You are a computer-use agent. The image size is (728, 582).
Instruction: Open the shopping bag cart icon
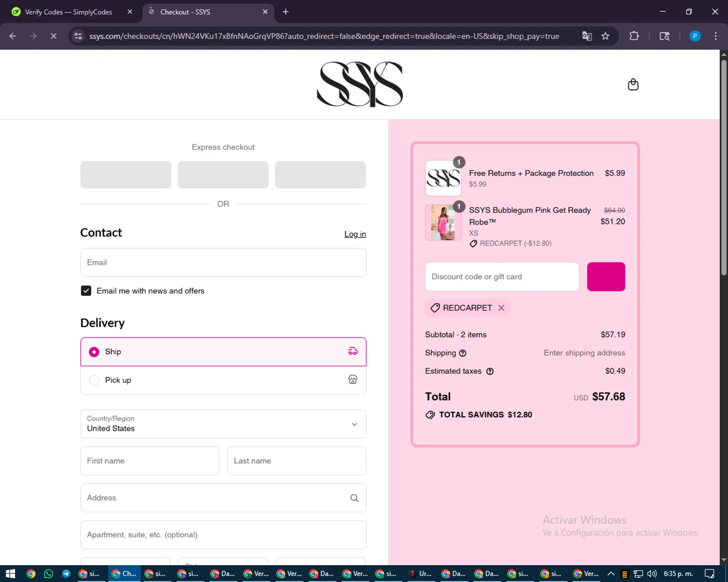pyautogui.click(x=633, y=84)
